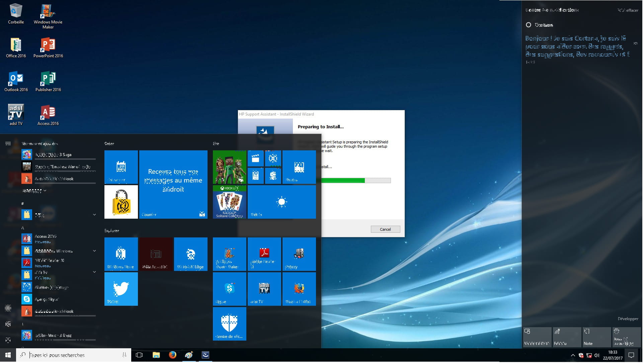
Task: Open the Calculatrice small tile
Action: point(256,176)
